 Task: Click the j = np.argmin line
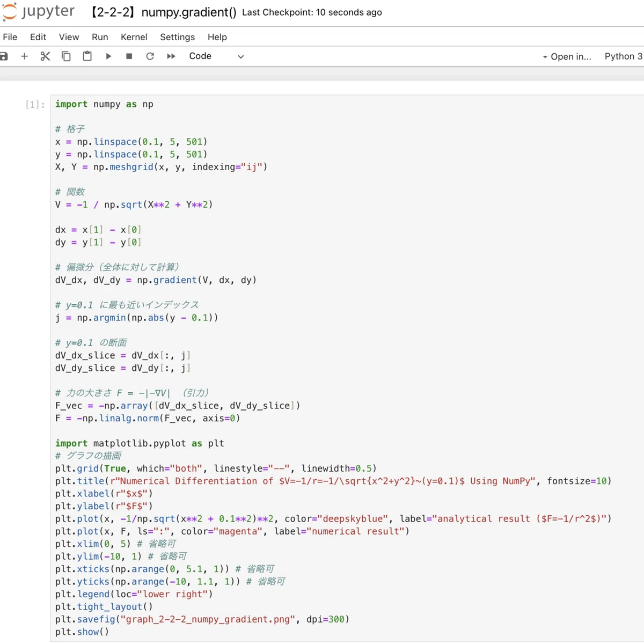136,318
